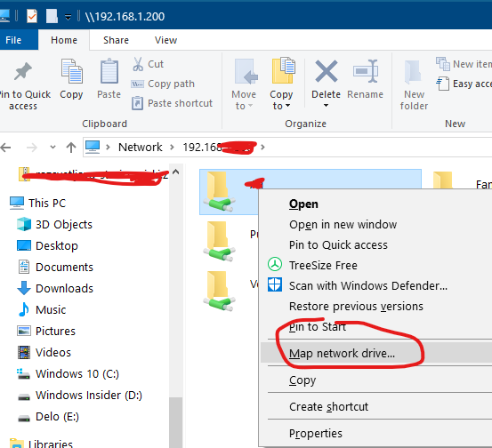The width and height of the screenshot is (492, 448).
Task: Select Scan with Windows Defender entry
Action: coord(368,285)
